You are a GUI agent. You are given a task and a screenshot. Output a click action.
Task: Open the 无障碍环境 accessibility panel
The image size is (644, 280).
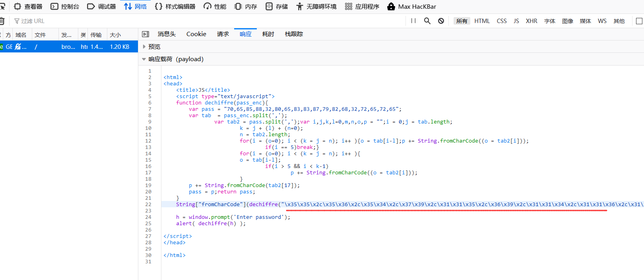tap(316, 6)
